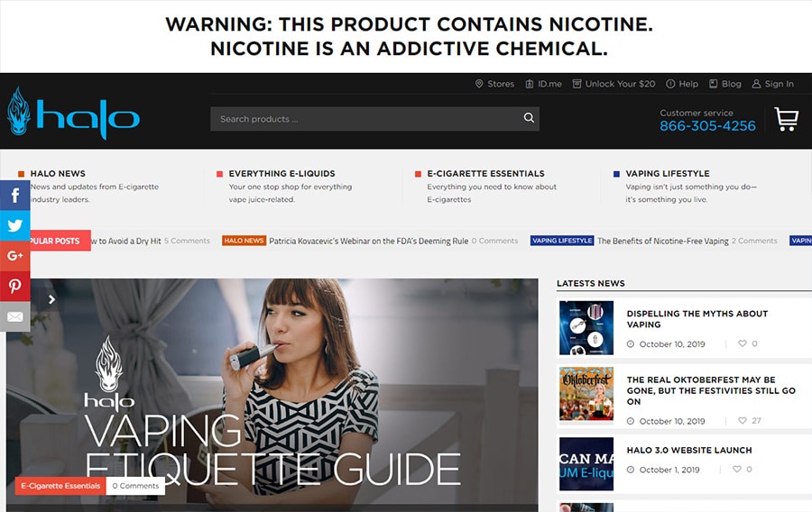Click the E-Cigarette Essentials red tag

60,486
